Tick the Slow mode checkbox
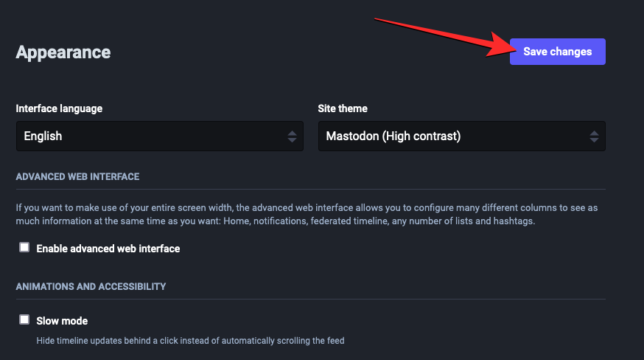 24,320
